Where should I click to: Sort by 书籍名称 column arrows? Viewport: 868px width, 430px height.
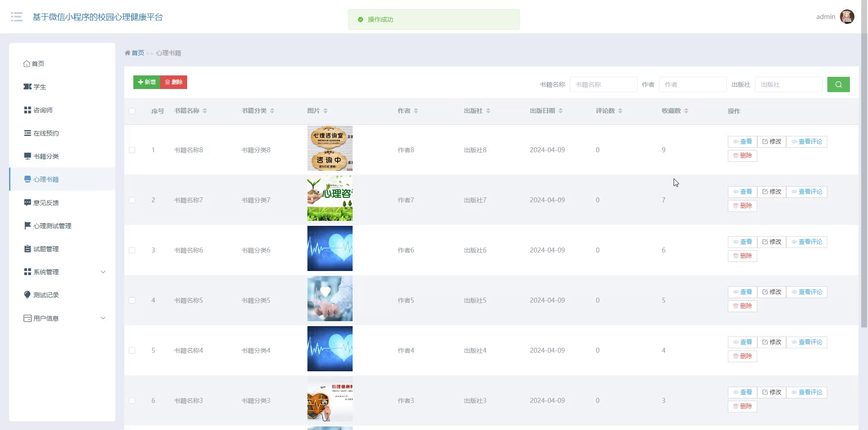[x=205, y=111]
